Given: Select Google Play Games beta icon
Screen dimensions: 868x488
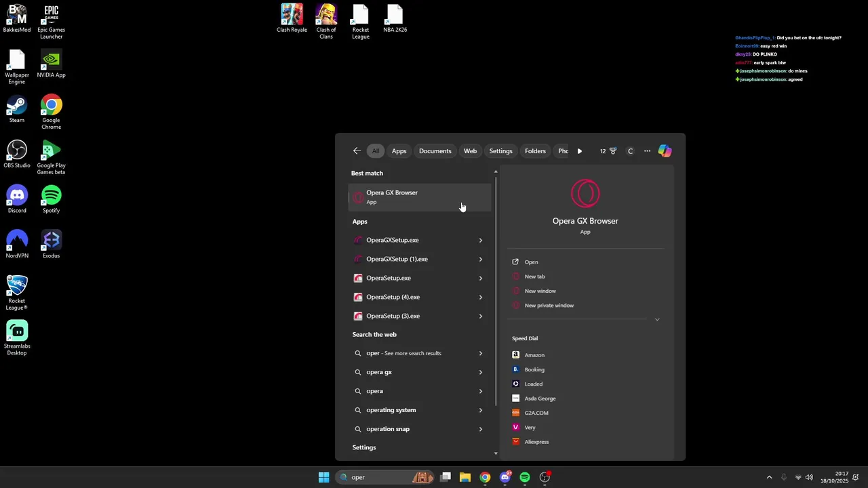Looking at the screenshot, I should (x=51, y=157).
